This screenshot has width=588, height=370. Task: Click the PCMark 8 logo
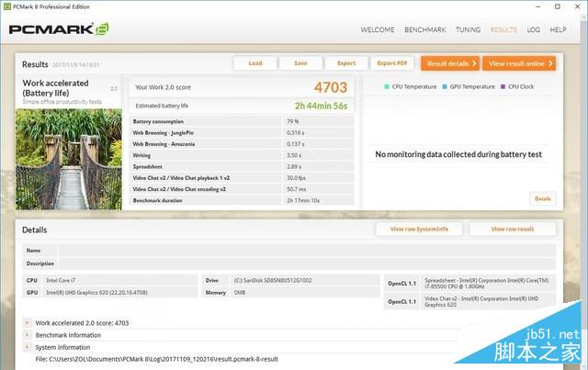(59, 29)
